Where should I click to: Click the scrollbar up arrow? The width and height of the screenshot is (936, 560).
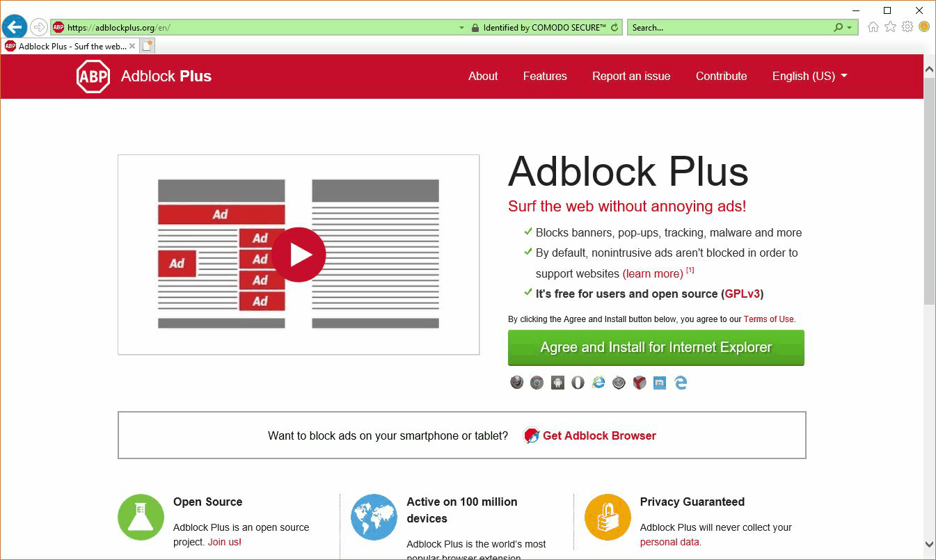pyautogui.click(x=929, y=68)
